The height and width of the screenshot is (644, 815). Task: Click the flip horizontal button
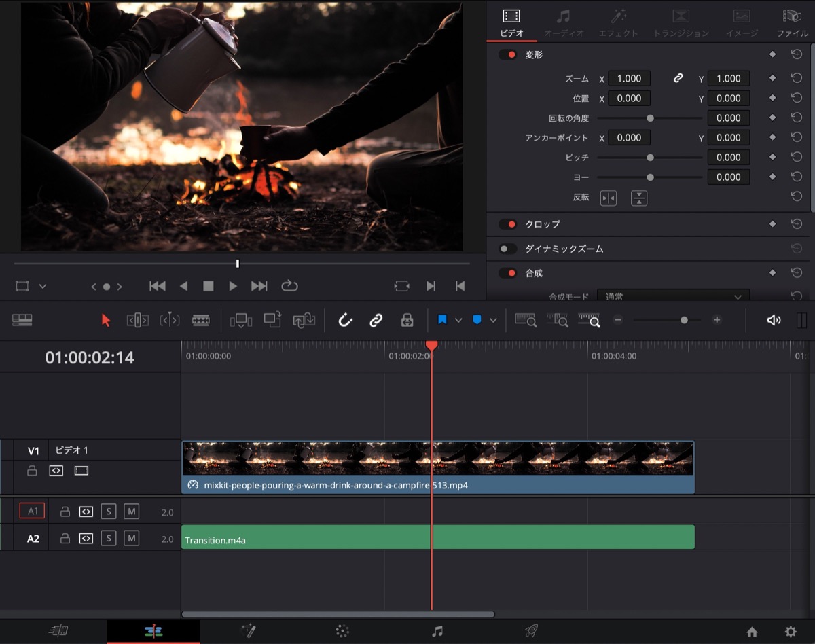click(609, 198)
